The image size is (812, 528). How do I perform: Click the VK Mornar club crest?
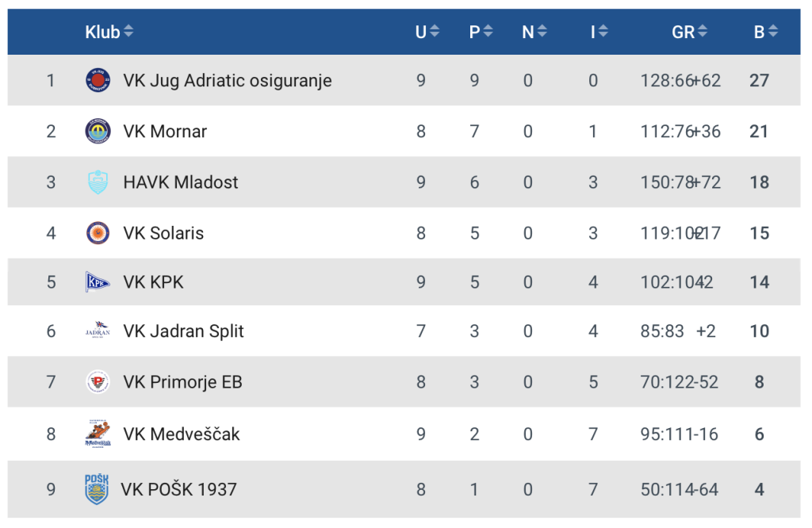tap(98, 131)
